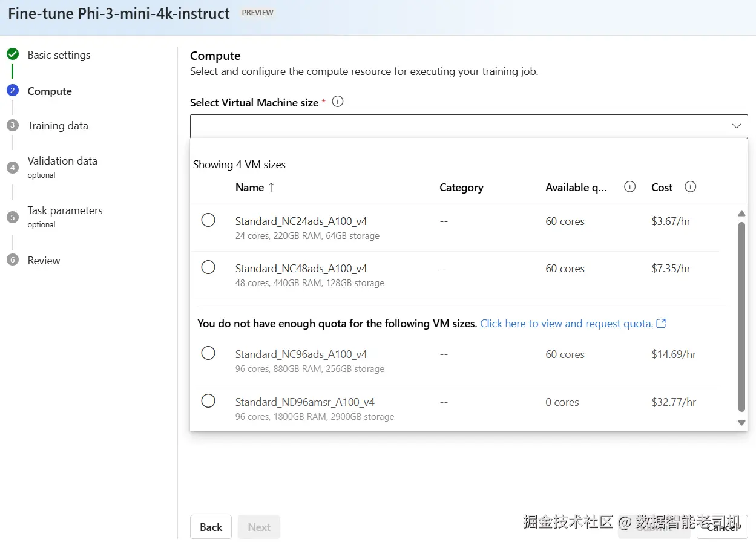Click the $32.77/hr cost value
The width and height of the screenshot is (756, 545).
[x=674, y=402]
